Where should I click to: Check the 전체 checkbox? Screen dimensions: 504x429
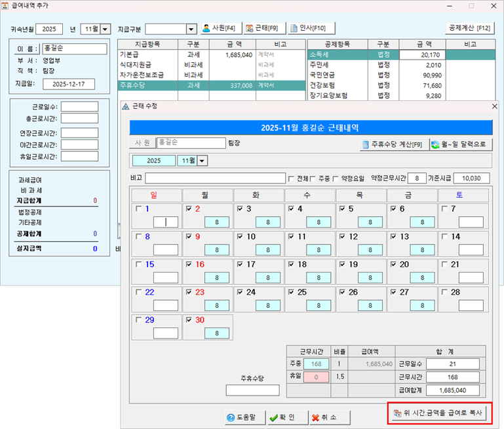tap(291, 179)
